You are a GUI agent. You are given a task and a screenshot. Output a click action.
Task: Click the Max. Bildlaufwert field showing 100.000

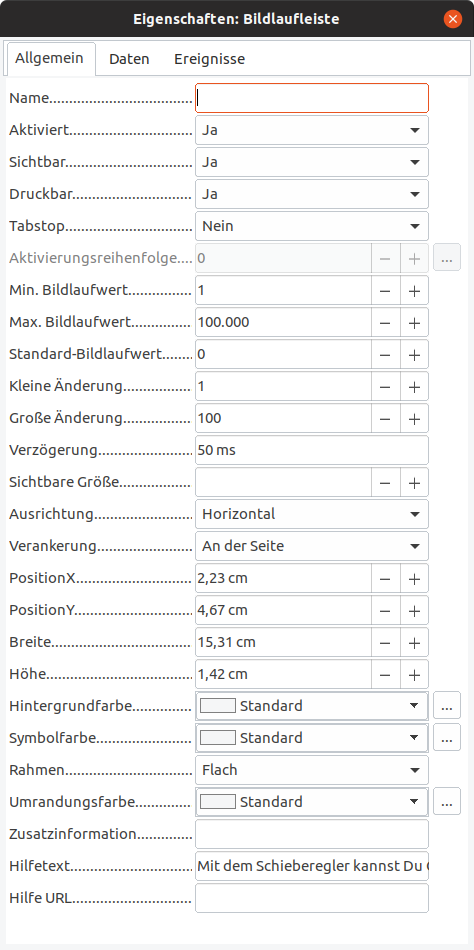coord(283,322)
